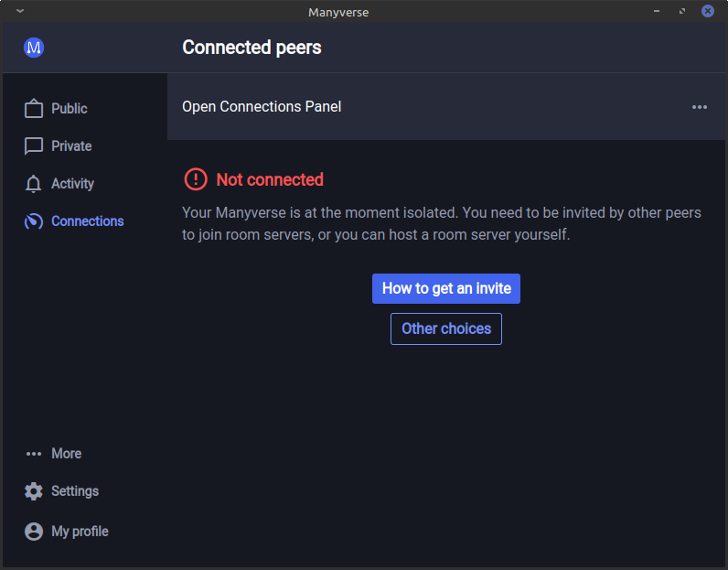Open the three-dot options beside Connections Panel
This screenshot has height=570, width=728.
click(700, 107)
